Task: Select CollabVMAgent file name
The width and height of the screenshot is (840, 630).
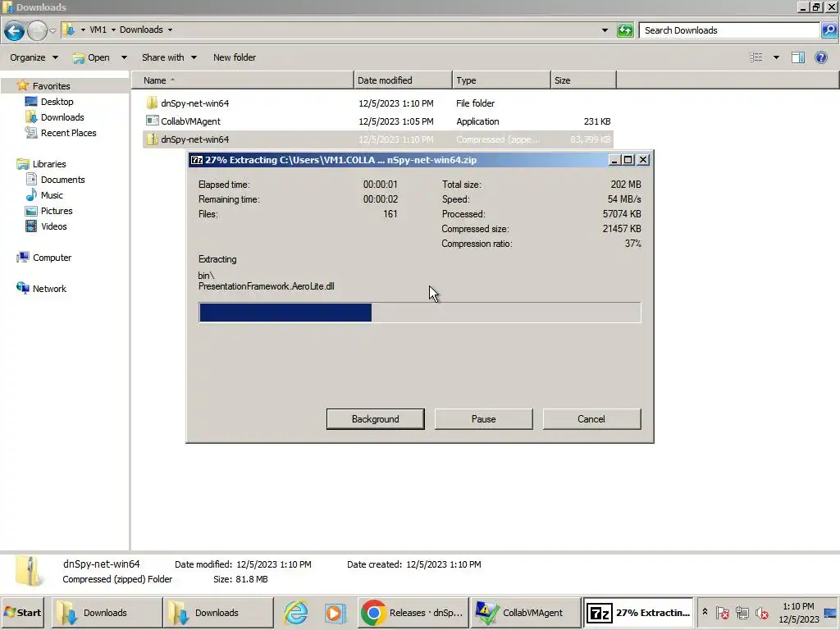Action: click(x=190, y=121)
